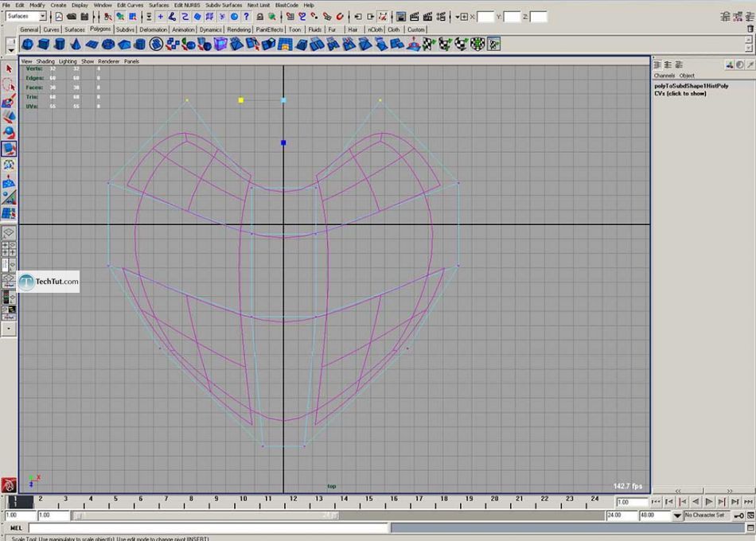Go to end of playback range
This screenshot has height=541, width=756.
click(748, 502)
